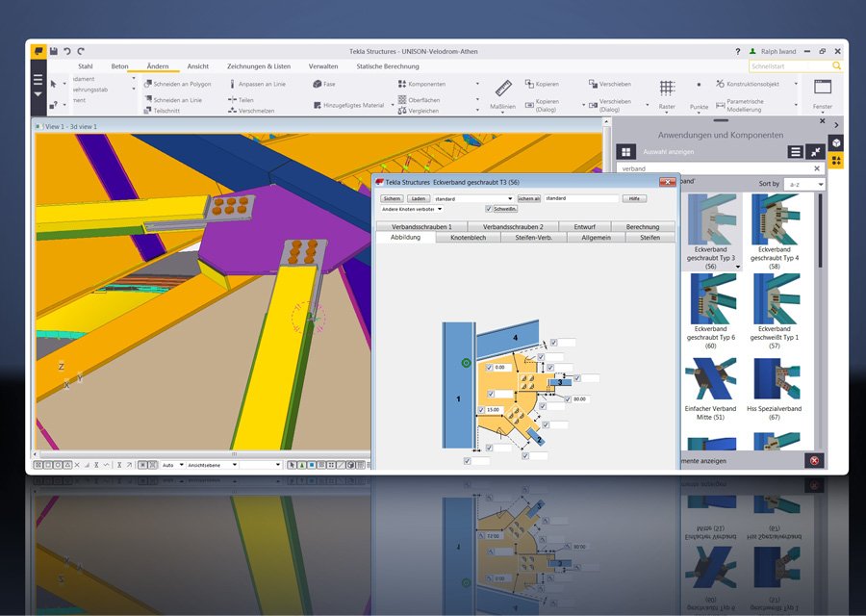Click the Laden button in dialog
The width and height of the screenshot is (866, 616).
click(419, 198)
